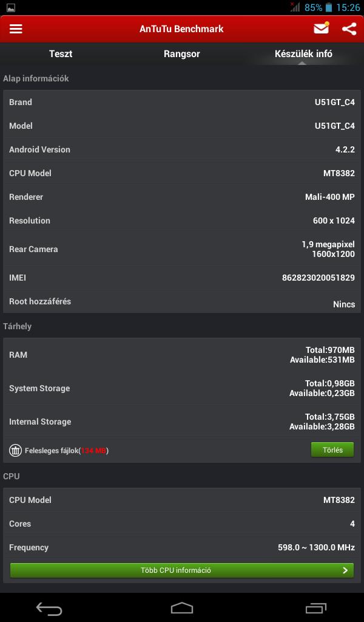Open the hamburger menu icon
Viewport: 364px width, 622px height.
click(x=16, y=29)
